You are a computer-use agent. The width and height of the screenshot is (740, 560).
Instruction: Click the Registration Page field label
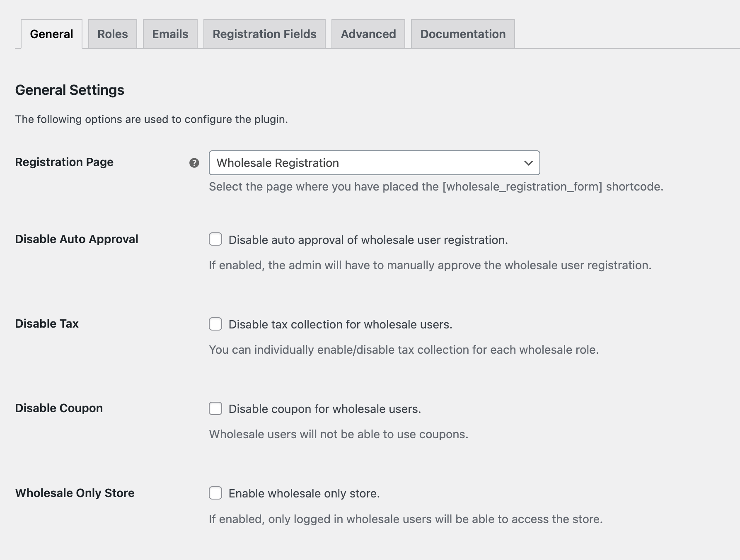pyautogui.click(x=64, y=162)
